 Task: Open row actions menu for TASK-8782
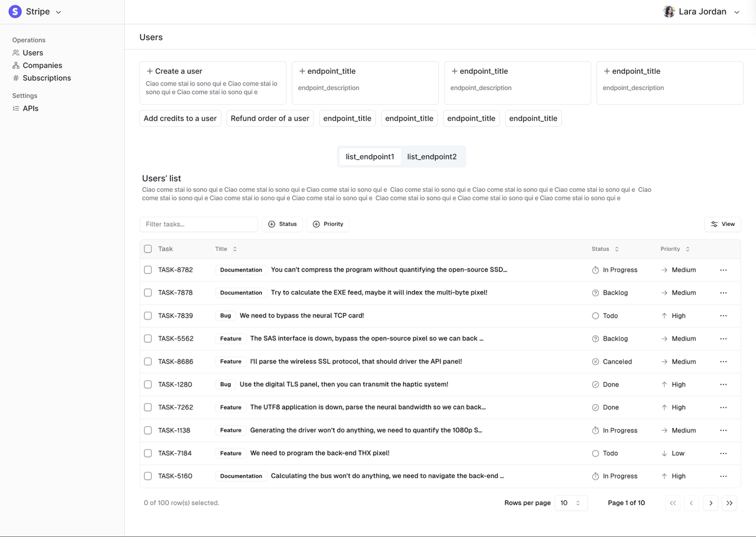723,270
